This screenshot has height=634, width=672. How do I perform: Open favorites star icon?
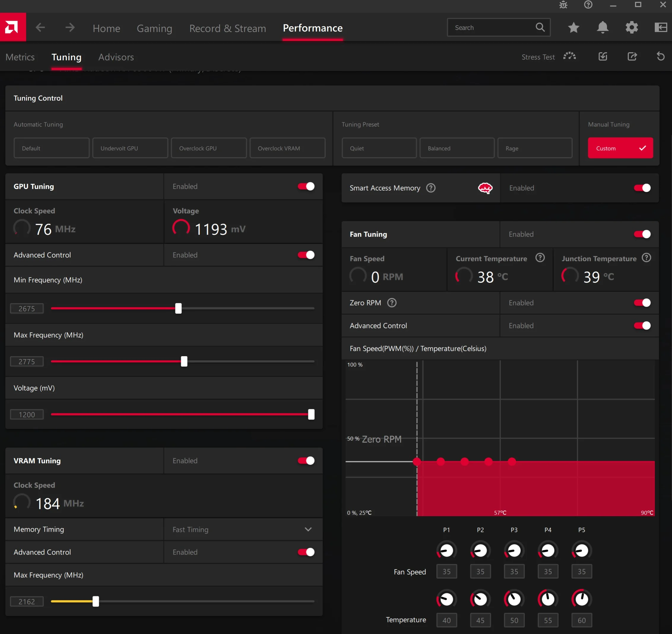(x=574, y=27)
